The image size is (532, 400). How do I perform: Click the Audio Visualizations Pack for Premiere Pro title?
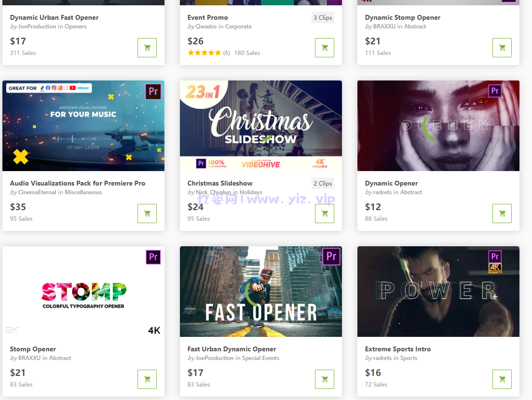(x=77, y=183)
